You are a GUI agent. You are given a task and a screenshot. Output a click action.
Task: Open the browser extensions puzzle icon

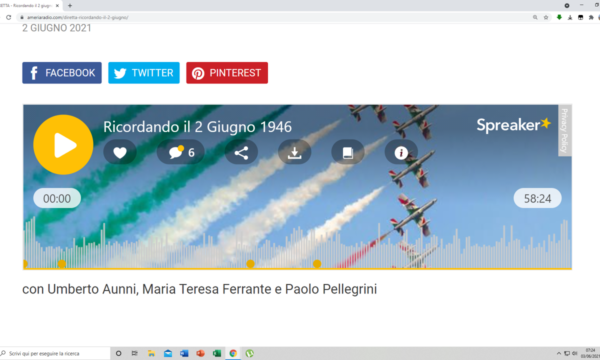[591, 17]
